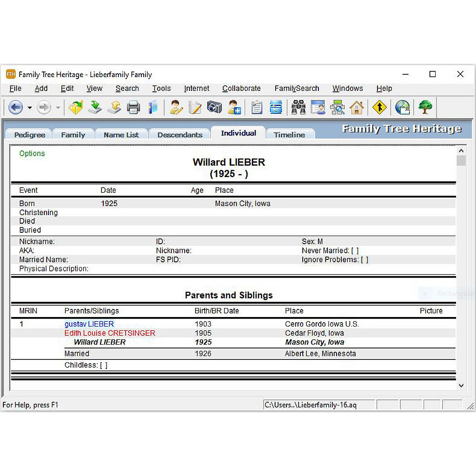This screenshot has height=476, width=476.
Task: Open the Search menu
Action: [x=127, y=89]
